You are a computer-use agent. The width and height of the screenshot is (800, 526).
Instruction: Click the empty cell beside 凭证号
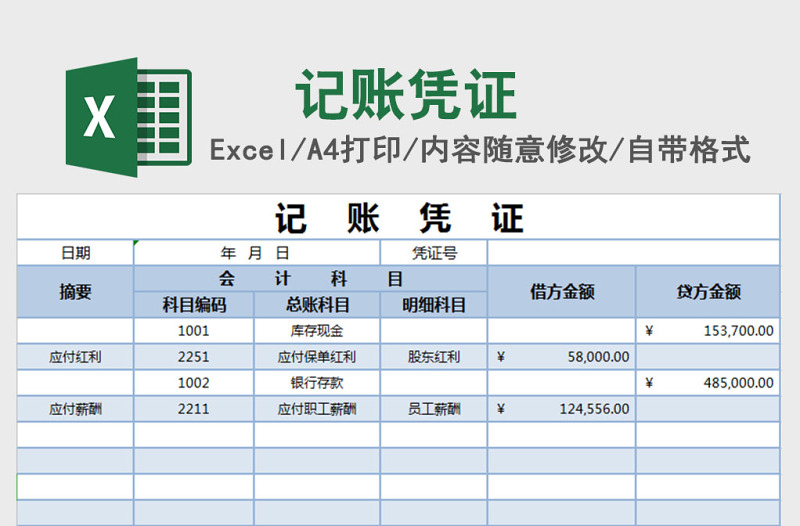[632, 253]
